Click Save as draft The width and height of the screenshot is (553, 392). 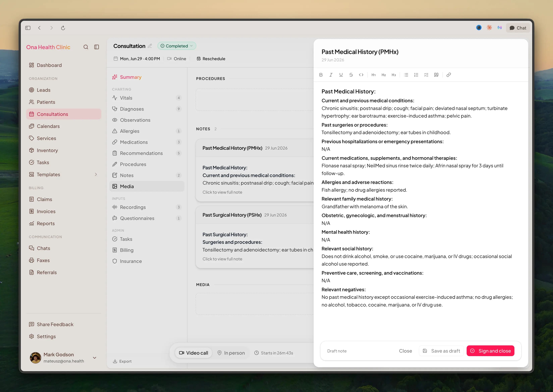[x=441, y=351]
